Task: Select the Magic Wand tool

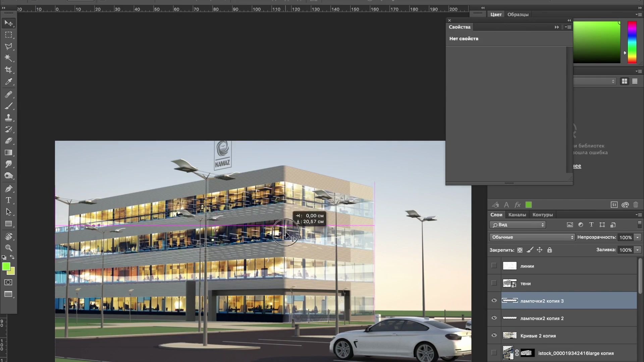Action: click(x=9, y=58)
